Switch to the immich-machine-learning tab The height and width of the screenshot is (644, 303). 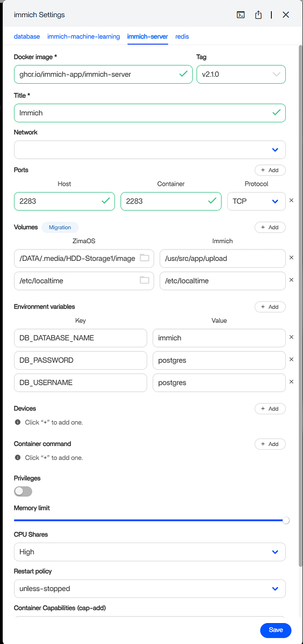pyautogui.click(x=83, y=36)
